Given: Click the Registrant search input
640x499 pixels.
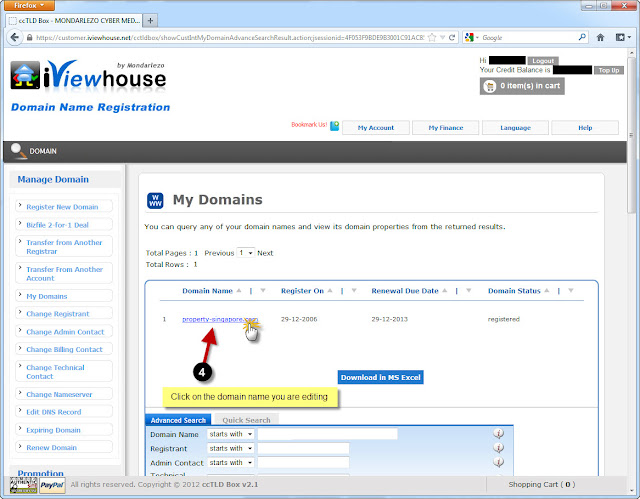Looking at the screenshot, I should coord(303,448).
